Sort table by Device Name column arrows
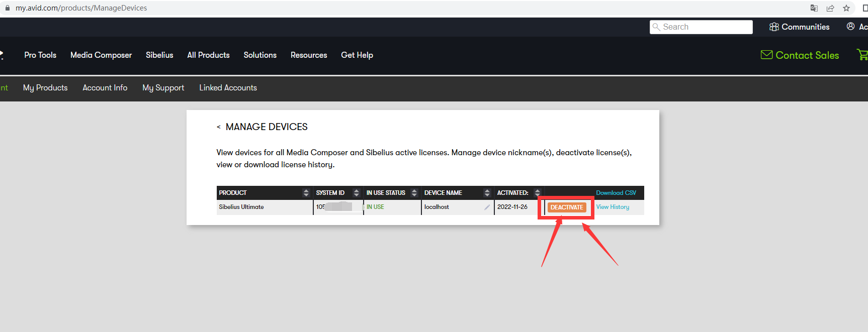Image resolution: width=868 pixels, height=332 pixels. (x=487, y=193)
